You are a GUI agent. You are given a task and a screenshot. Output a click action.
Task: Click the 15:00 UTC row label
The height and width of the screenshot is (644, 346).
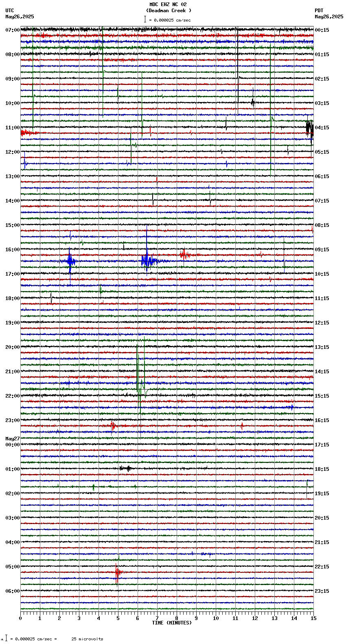click(13, 225)
